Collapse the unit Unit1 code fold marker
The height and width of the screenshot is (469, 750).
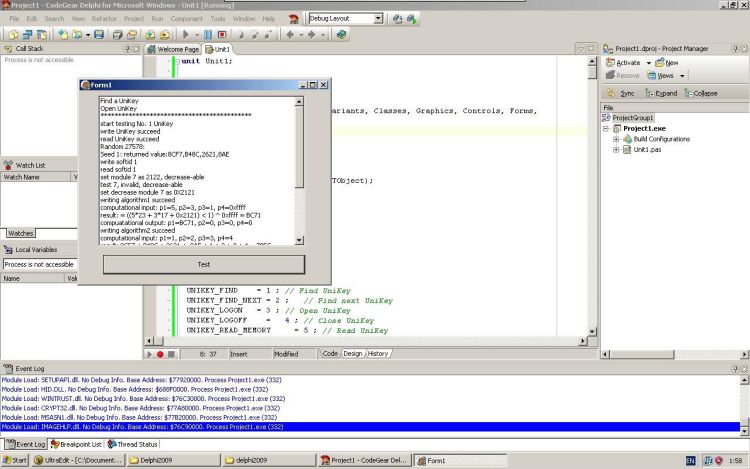tap(177, 61)
